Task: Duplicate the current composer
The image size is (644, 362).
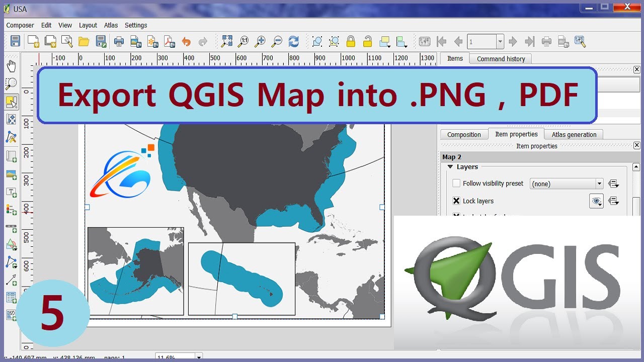Action: point(50,41)
